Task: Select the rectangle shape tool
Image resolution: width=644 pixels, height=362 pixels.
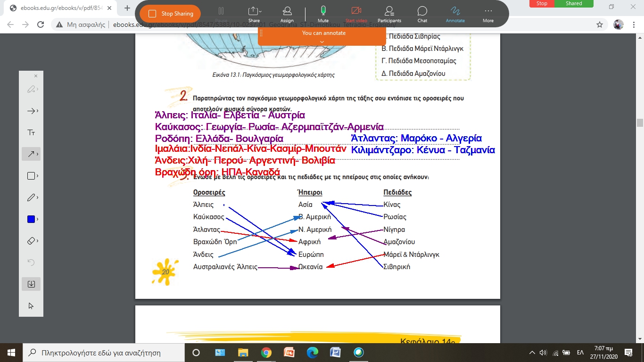Action: (x=31, y=176)
